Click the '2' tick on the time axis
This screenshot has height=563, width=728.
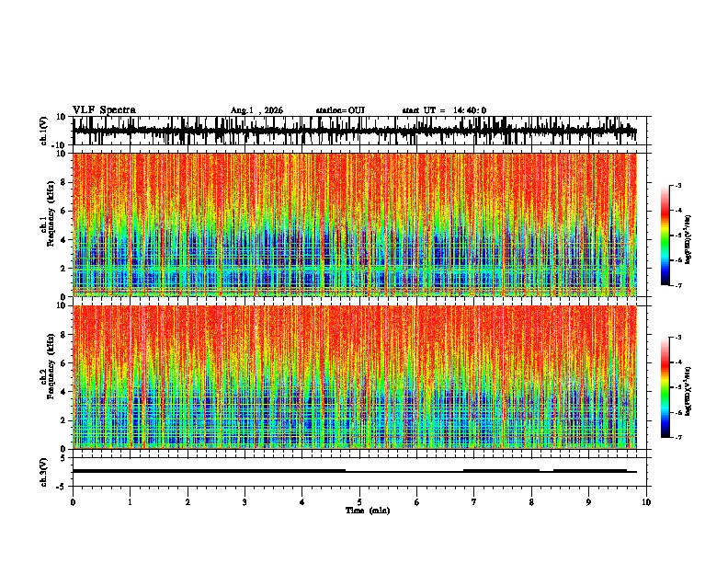pos(188,502)
